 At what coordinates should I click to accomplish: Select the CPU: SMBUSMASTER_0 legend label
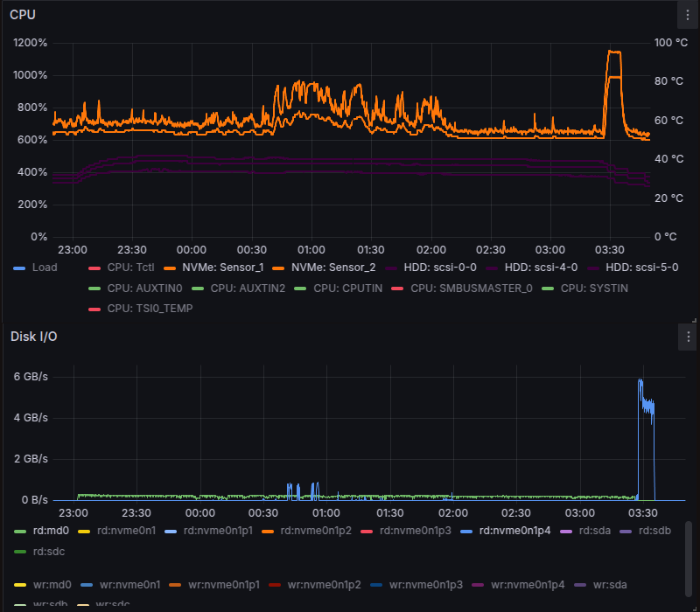click(x=471, y=288)
